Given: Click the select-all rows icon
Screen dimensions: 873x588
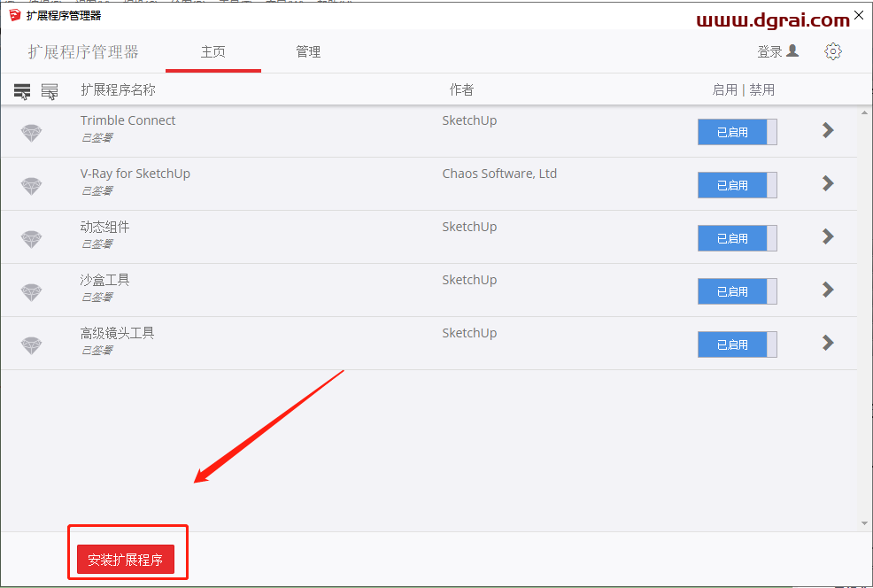Looking at the screenshot, I should pyautogui.click(x=22, y=90).
